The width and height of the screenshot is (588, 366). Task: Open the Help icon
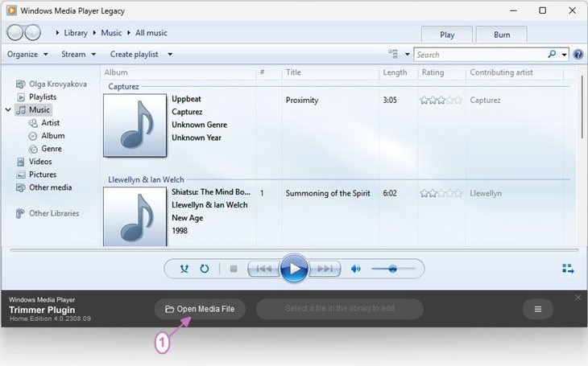click(x=578, y=55)
